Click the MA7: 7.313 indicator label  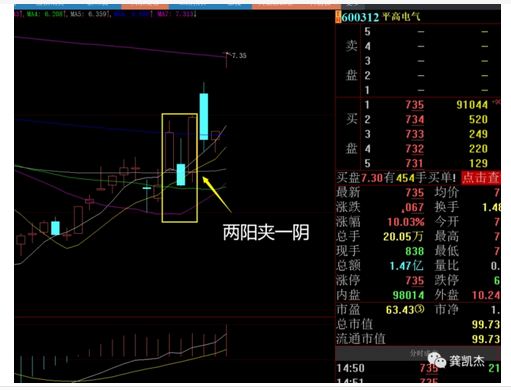tap(177, 14)
